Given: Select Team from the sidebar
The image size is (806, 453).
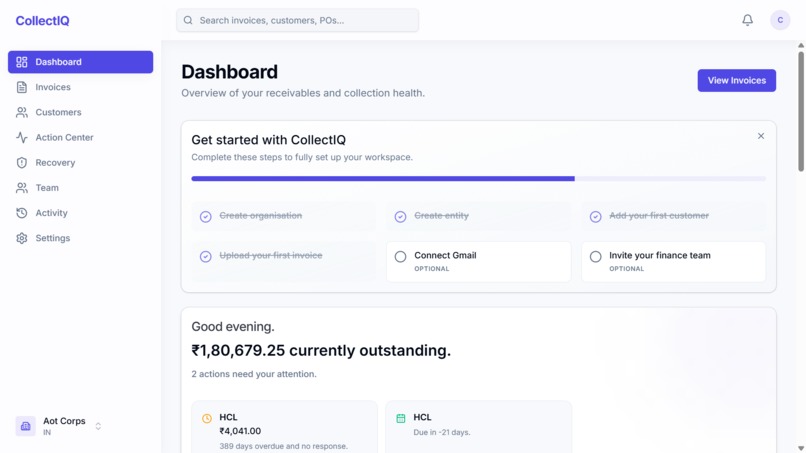Looking at the screenshot, I should pyautogui.click(x=80, y=188).
